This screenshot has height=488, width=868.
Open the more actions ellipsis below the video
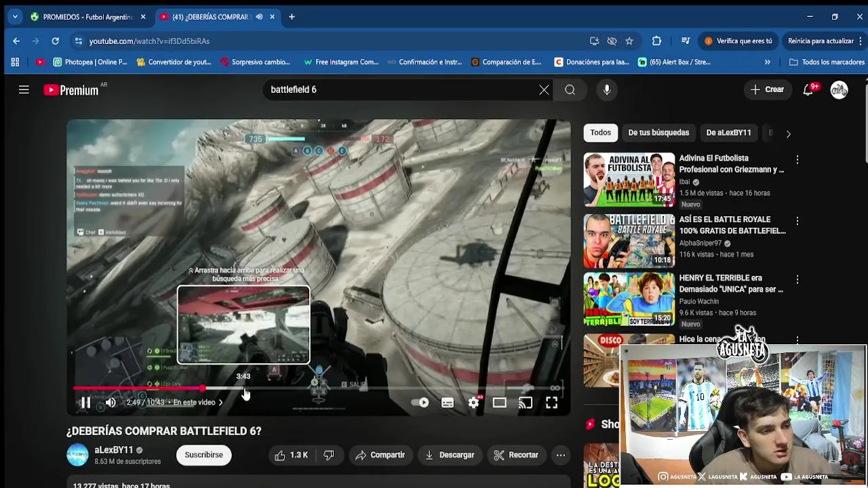pyautogui.click(x=561, y=455)
